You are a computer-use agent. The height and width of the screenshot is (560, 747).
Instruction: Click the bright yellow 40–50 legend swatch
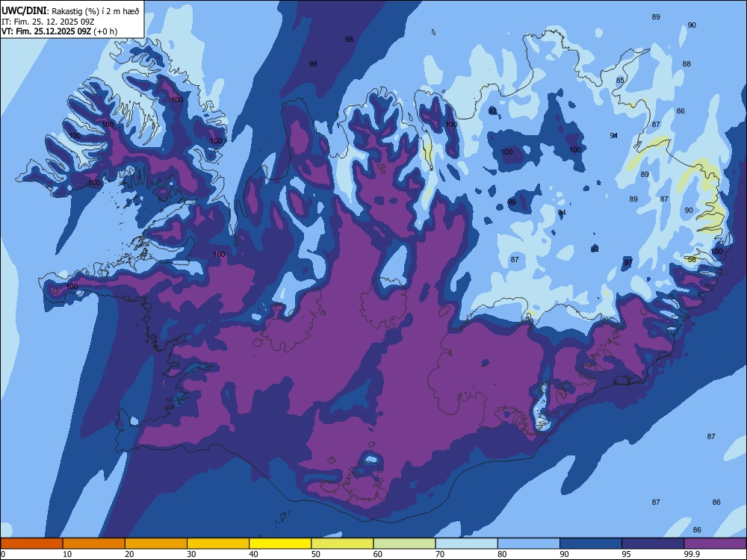(280, 544)
